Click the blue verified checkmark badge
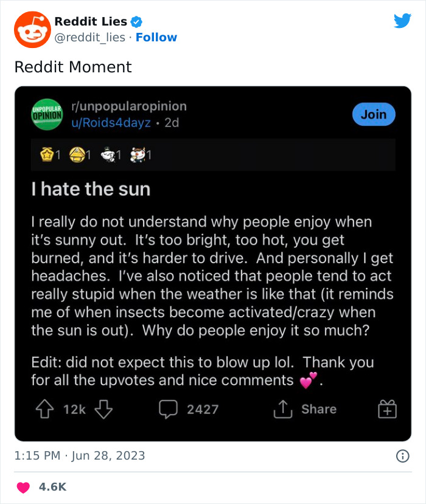 point(136,22)
